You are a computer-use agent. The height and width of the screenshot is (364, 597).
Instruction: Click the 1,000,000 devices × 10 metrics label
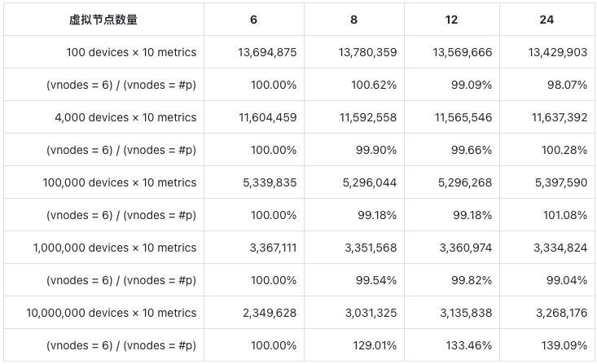pos(115,248)
